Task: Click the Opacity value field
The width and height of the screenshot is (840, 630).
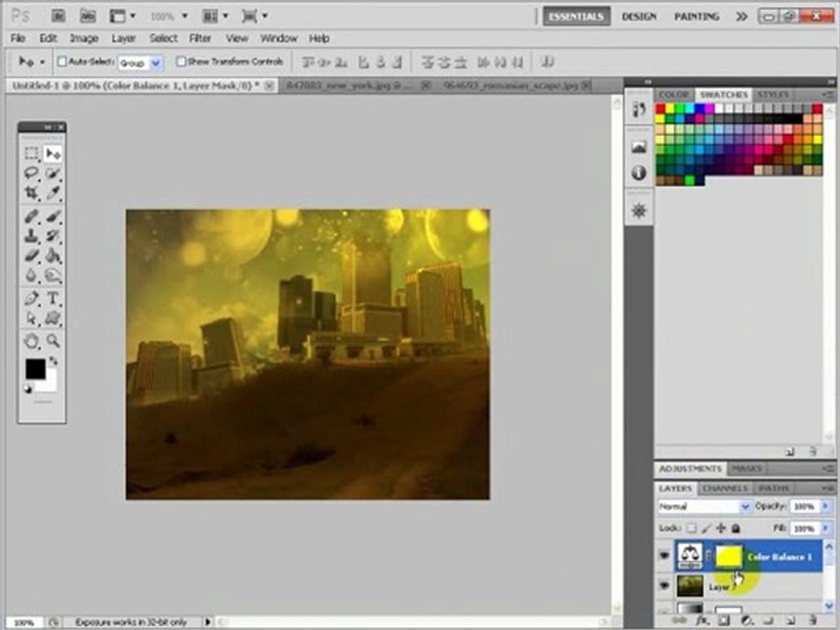Action: (805, 506)
